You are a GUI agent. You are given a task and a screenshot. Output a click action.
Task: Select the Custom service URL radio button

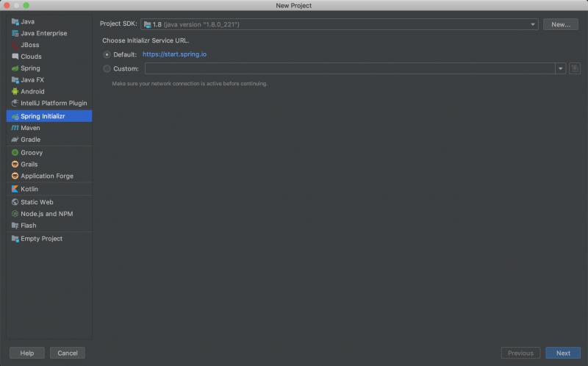tap(107, 68)
